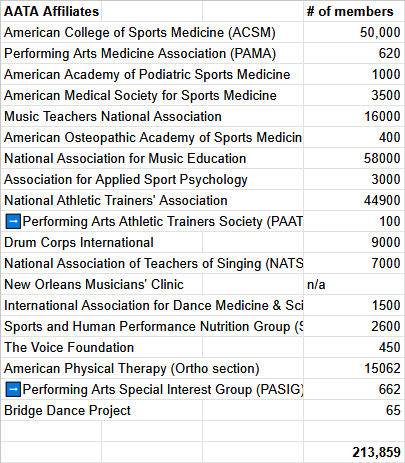Click the cell with value 15062
Screen dimensions: 405x463
click(x=353, y=368)
